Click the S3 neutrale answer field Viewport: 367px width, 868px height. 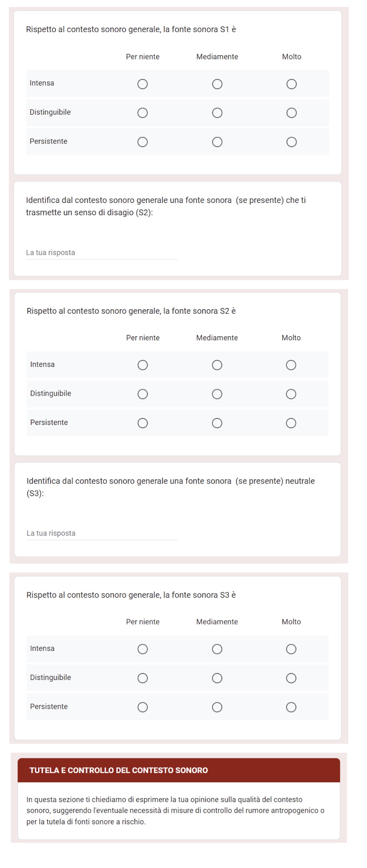(102, 533)
